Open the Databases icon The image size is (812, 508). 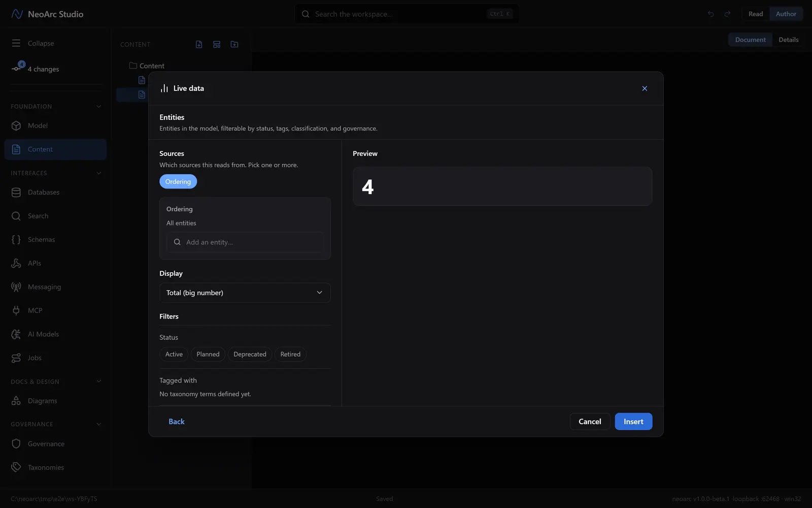tap(16, 192)
